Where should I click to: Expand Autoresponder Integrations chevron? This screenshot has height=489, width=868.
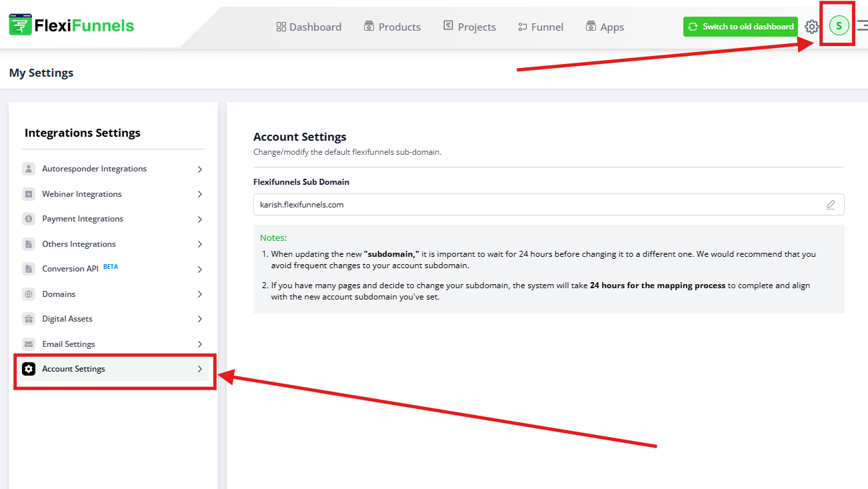[199, 169]
